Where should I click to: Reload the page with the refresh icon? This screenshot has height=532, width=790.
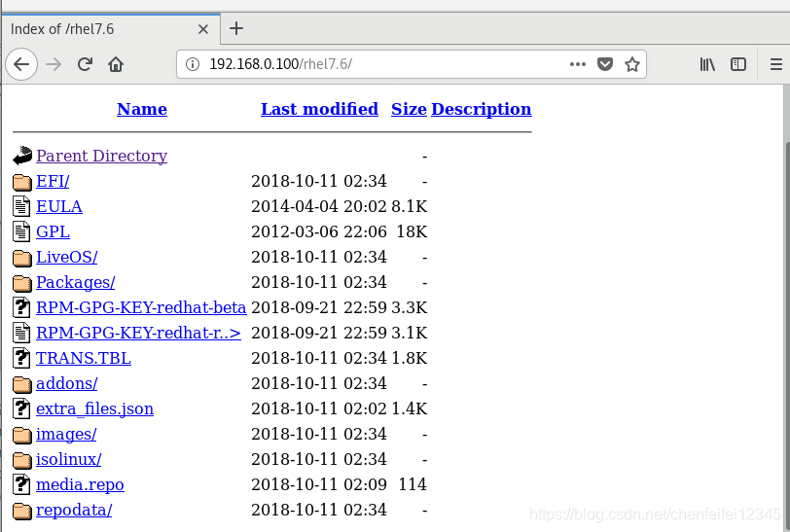pyautogui.click(x=85, y=64)
